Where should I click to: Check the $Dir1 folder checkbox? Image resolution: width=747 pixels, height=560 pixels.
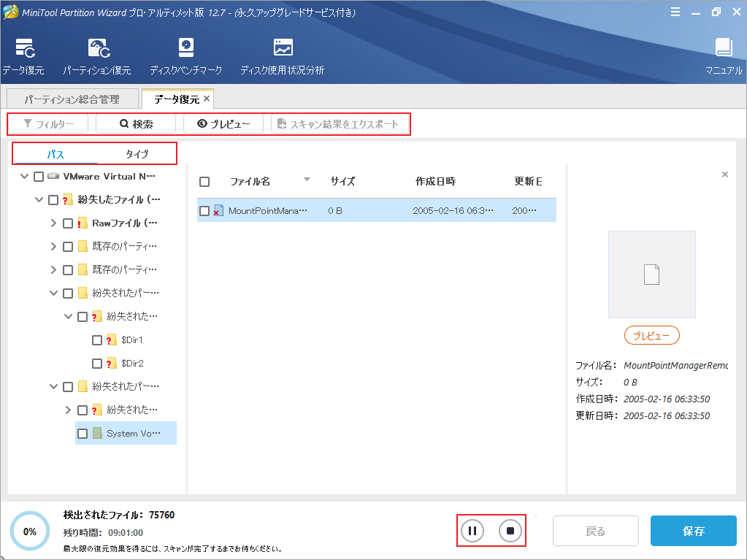coord(96,340)
